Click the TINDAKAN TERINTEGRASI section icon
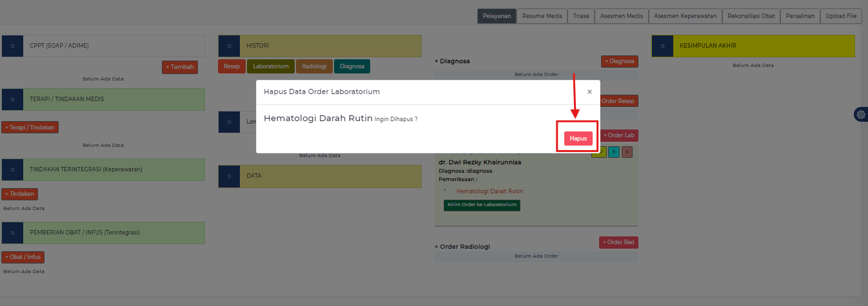Image resolution: width=868 pixels, height=306 pixels. click(x=12, y=169)
